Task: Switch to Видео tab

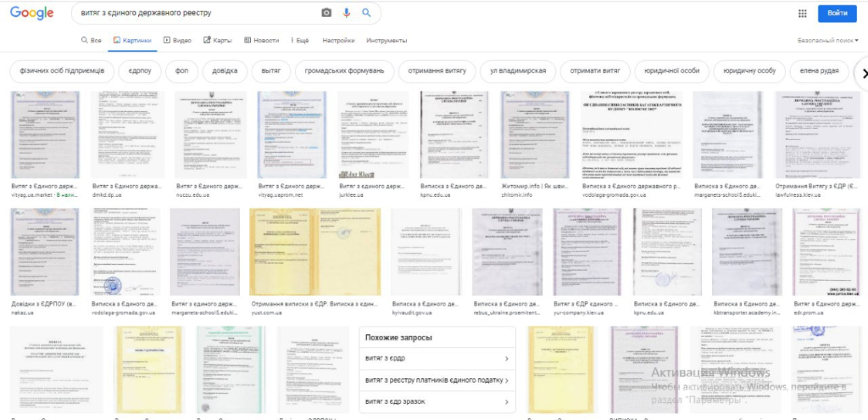Action: pyautogui.click(x=177, y=41)
